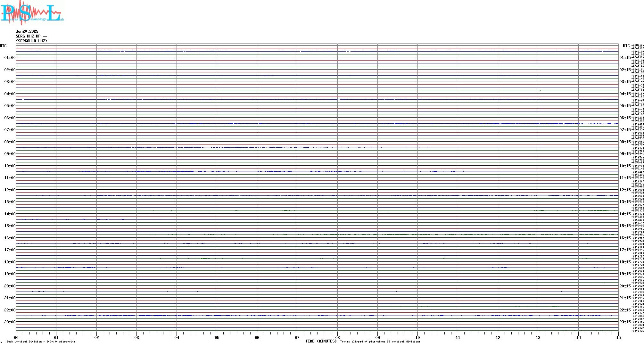The height and width of the screenshot is (346, 644).
Task: Click minute "03" on the time axis
Action: [136, 337]
